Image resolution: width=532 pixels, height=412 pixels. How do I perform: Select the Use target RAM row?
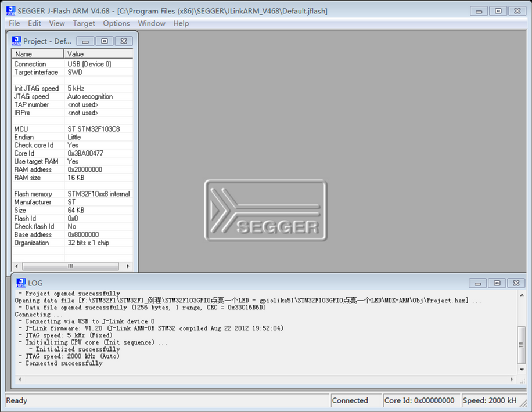72,161
